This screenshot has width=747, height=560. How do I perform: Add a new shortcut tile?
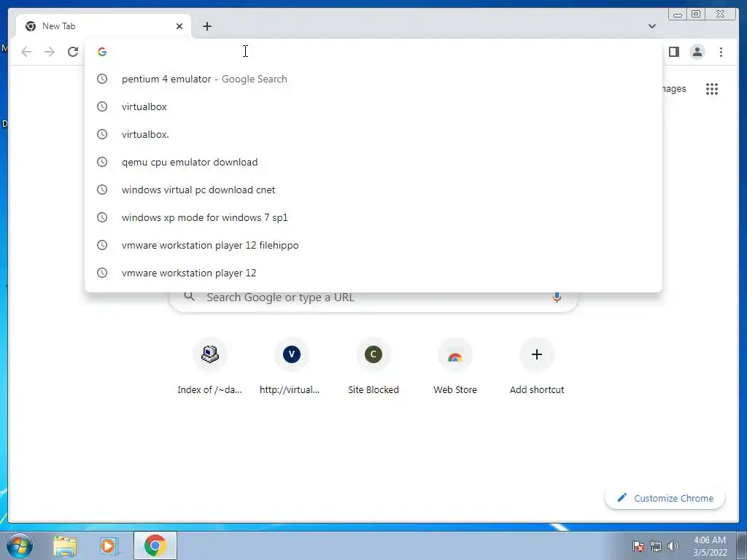click(536, 367)
